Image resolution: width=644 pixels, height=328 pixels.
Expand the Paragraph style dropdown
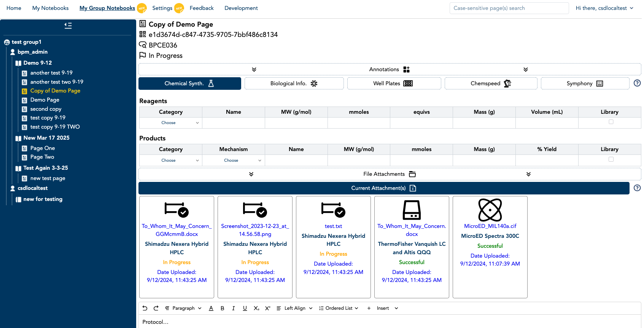183,308
